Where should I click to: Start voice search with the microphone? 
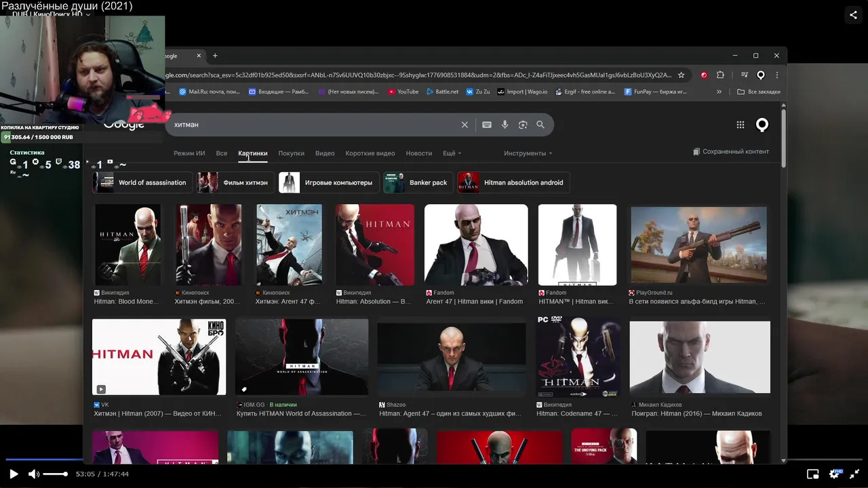pyautogui.click(x=505, y=125)
